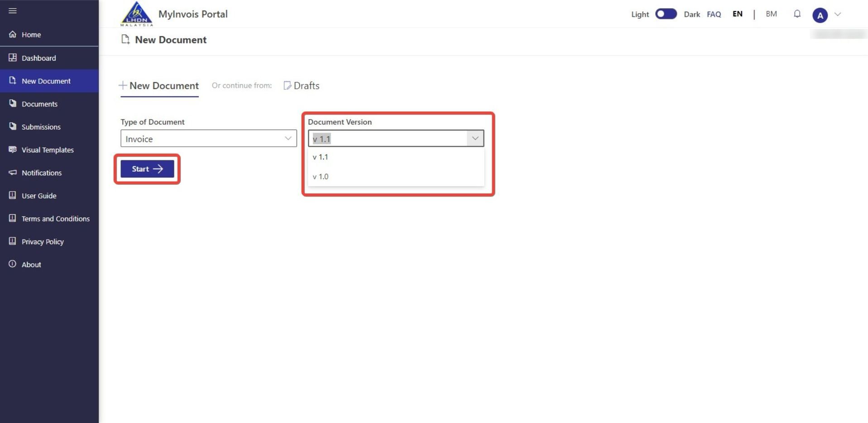Click the Light theme label

(x=640, y=14)
